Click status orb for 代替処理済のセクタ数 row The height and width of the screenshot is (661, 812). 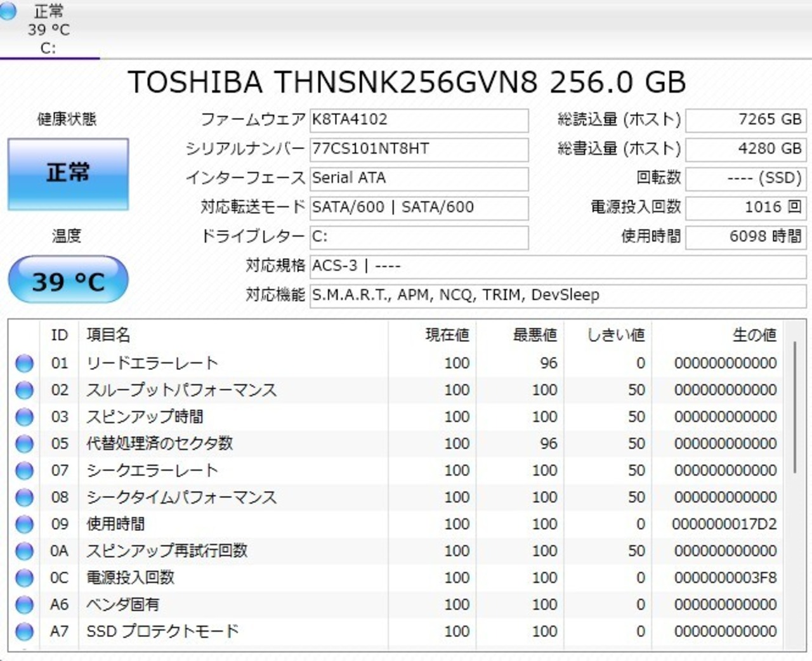24,444
